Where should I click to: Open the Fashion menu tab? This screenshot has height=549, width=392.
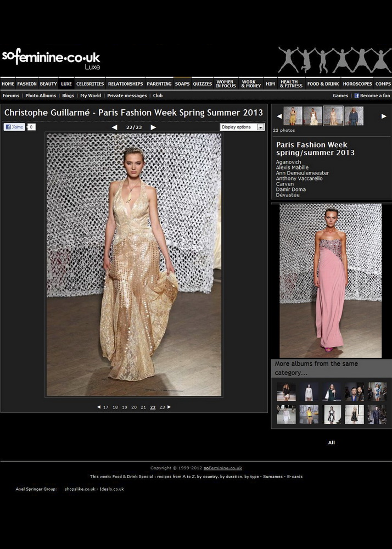(27, 84)
